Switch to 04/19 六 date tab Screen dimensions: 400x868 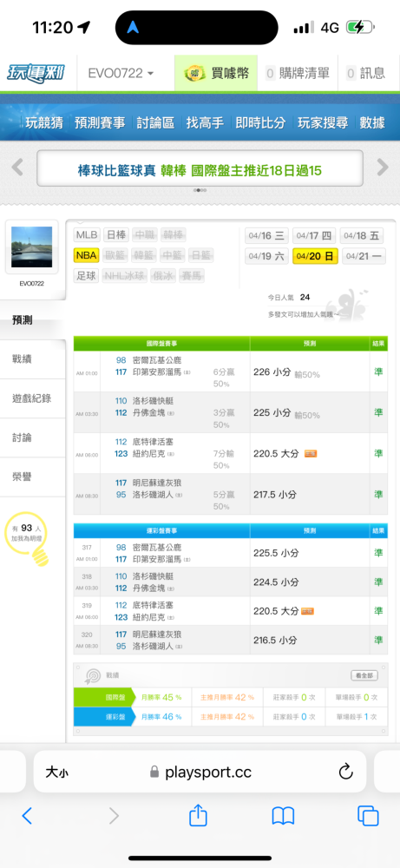tap(266, 256)
